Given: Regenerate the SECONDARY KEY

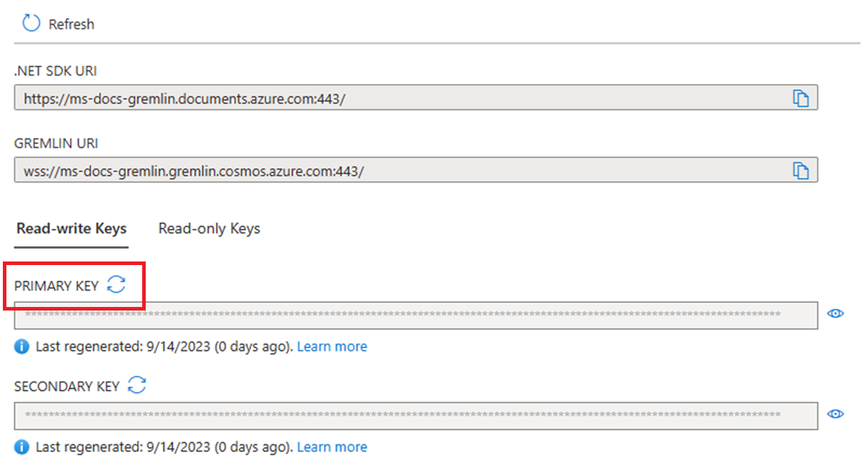Looking at the screenshot, I should pyautogui.click(x=136, y=386).
